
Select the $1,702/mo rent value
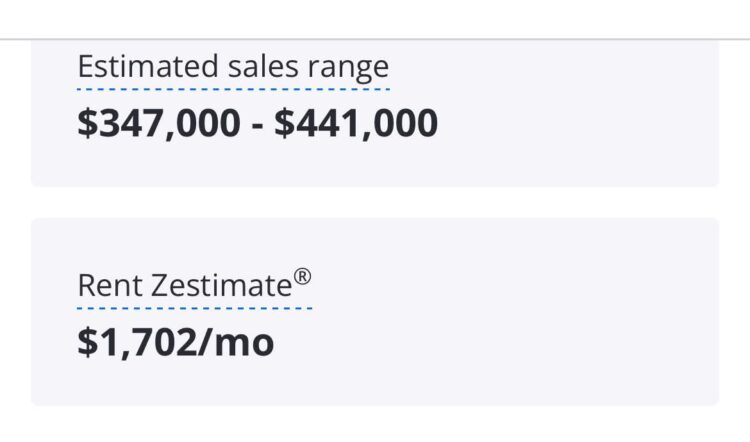tap(176, 343)
